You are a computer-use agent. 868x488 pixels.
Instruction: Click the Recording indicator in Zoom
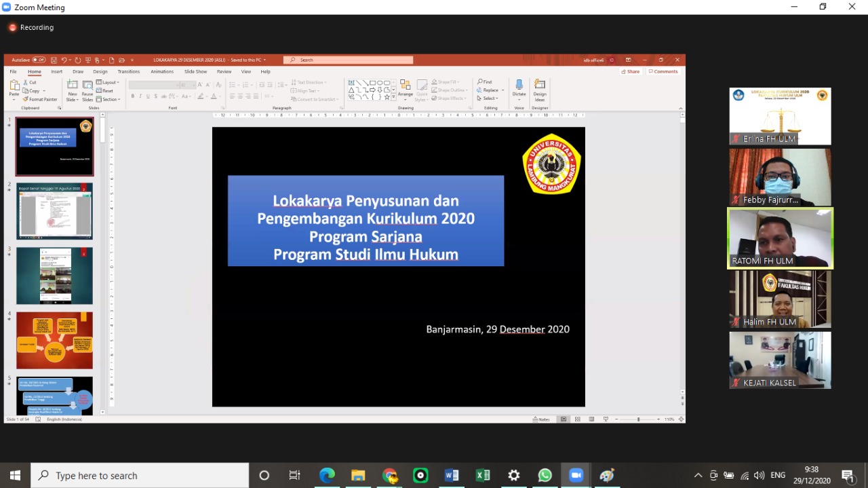point(31,27)
